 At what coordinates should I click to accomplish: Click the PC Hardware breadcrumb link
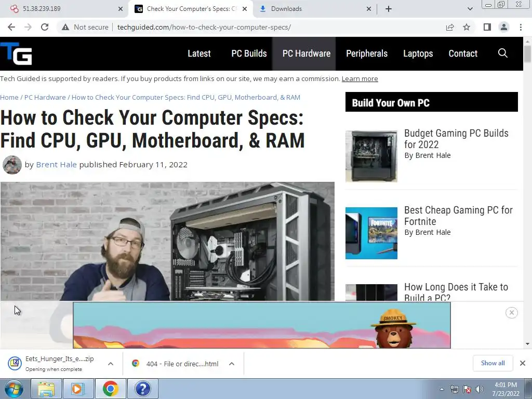point(45,97)
